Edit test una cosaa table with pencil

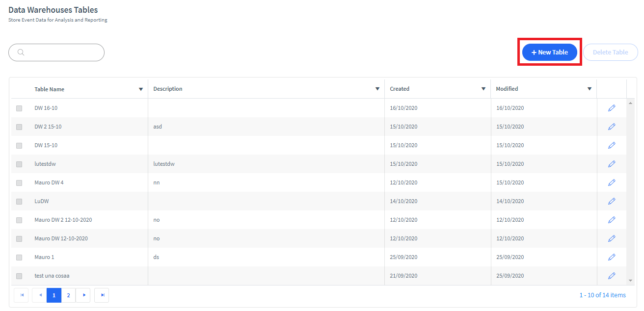(612, 276)
